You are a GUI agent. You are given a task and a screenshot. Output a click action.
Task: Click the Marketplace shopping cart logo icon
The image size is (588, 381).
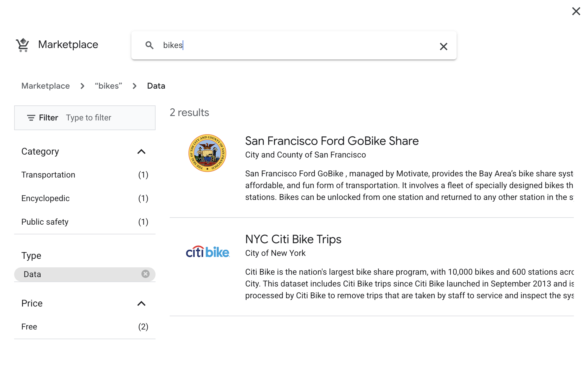click(23, 45)
